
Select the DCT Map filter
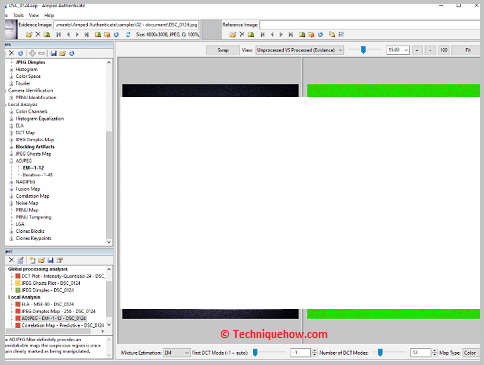pos(25,133)
